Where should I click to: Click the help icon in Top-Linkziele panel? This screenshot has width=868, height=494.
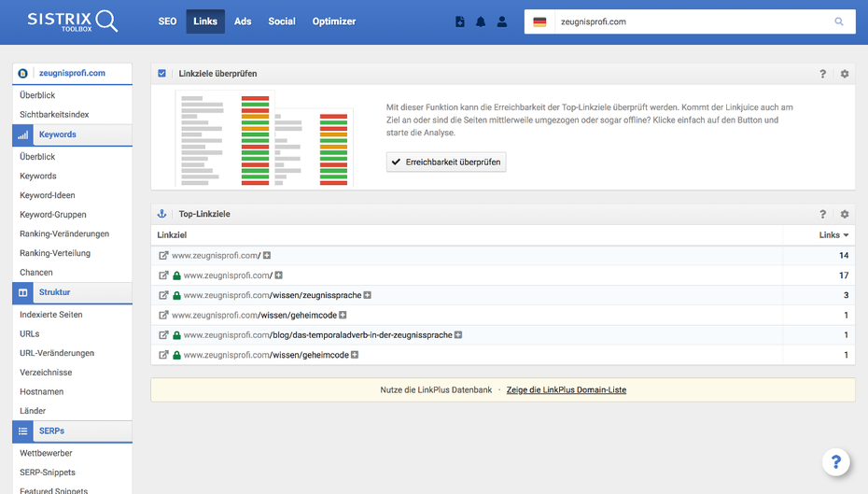pyautogui.click(x=822, y=214)
